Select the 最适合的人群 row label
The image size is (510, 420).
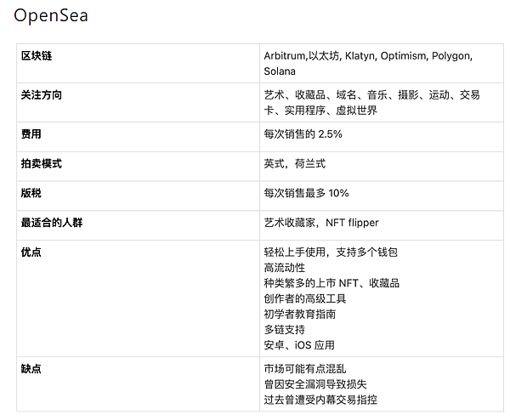pos(51,223)
